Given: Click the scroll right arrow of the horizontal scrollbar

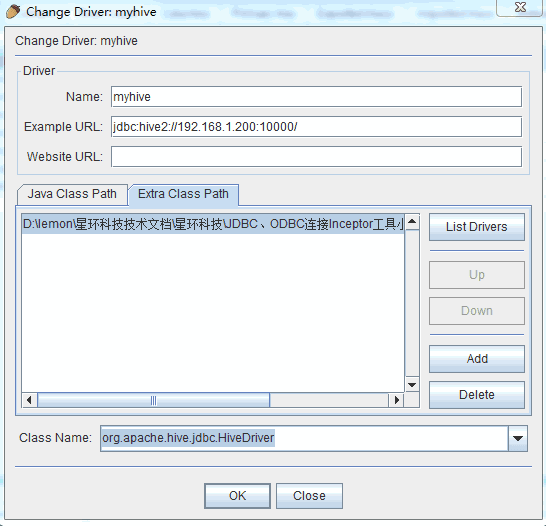Looking at the screenshot, I should click(x=396, y=400).
